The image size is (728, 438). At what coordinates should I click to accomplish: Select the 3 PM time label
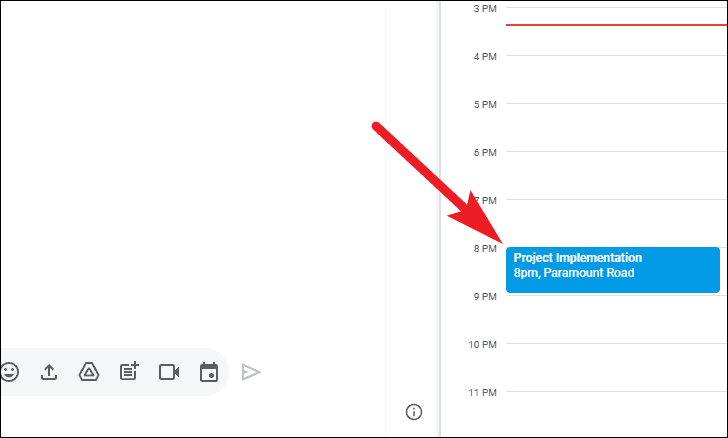tap(485, 8)
